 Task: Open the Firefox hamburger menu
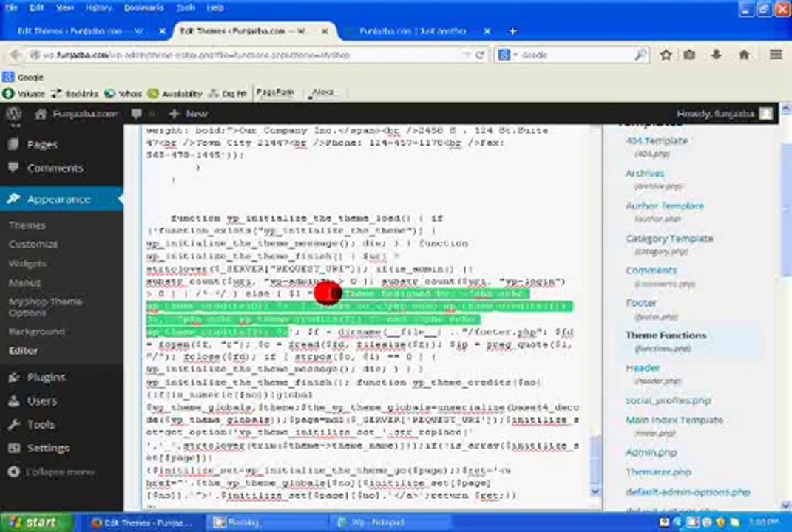(776, 55)
